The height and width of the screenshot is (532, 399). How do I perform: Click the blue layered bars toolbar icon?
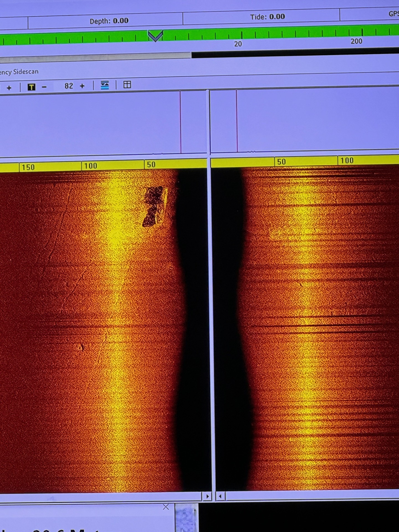[105, 85]
